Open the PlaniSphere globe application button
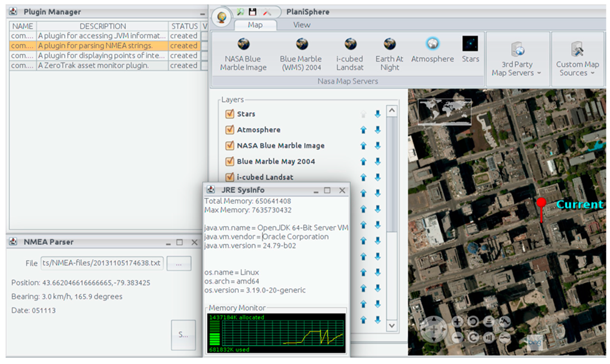 (221, 17)
